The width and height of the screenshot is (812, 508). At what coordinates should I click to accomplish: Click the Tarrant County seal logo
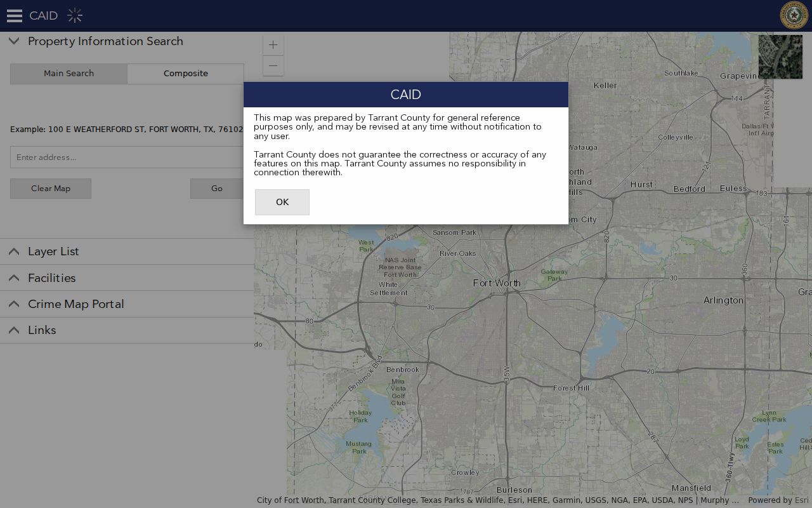(794, 15)
